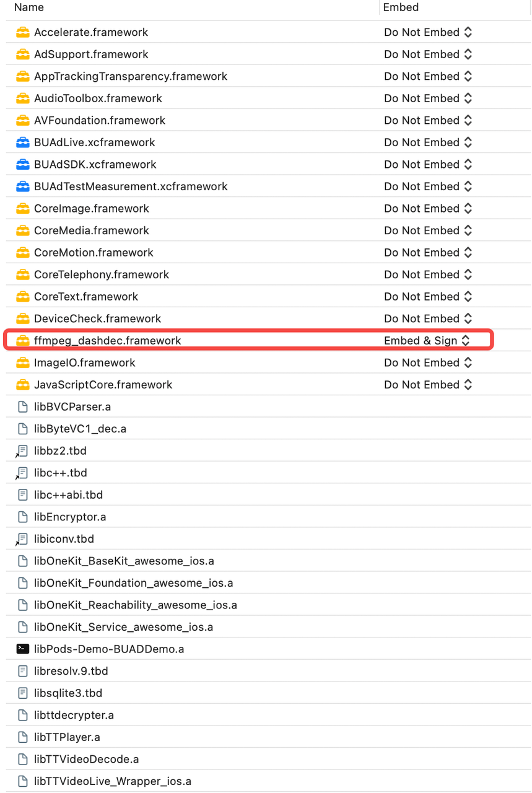Screen dimensions: 532x793
Task: Select the libEncryptor.a row
Action: (x=268, y=517)
